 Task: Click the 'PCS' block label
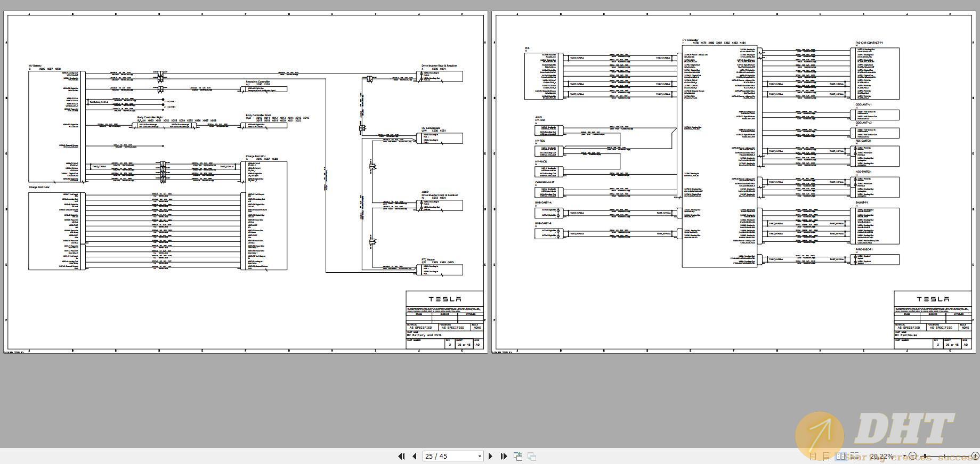coord(527,48)
